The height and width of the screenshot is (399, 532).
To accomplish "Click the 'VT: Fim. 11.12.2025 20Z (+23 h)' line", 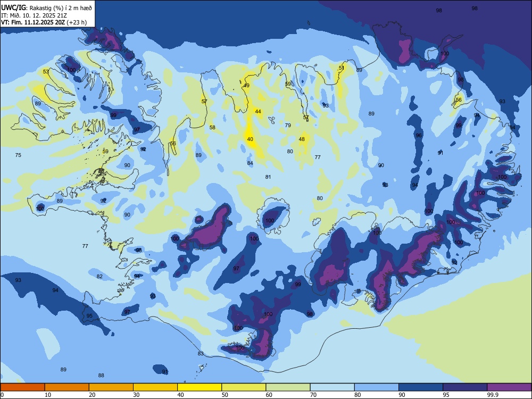I will click(x=44, y=22).
